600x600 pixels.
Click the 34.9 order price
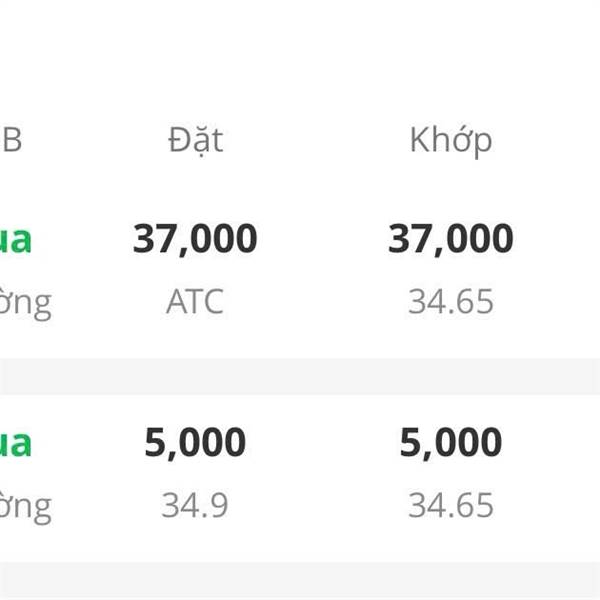[195, 506]
